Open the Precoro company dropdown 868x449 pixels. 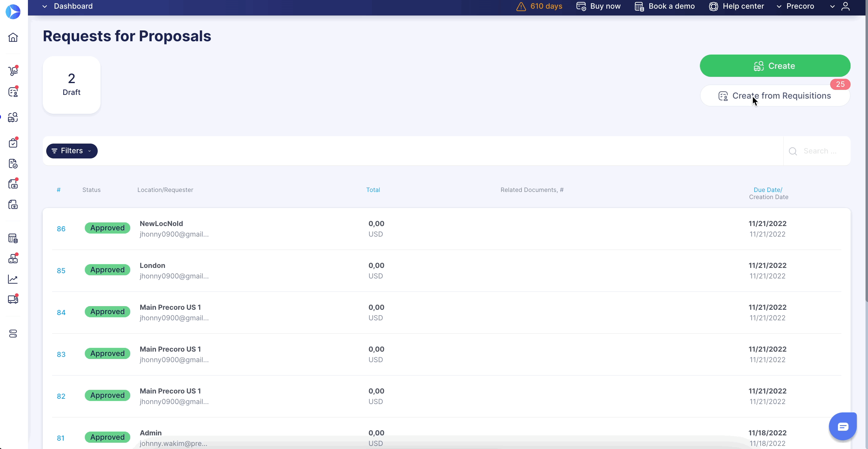tap(795, 7)
